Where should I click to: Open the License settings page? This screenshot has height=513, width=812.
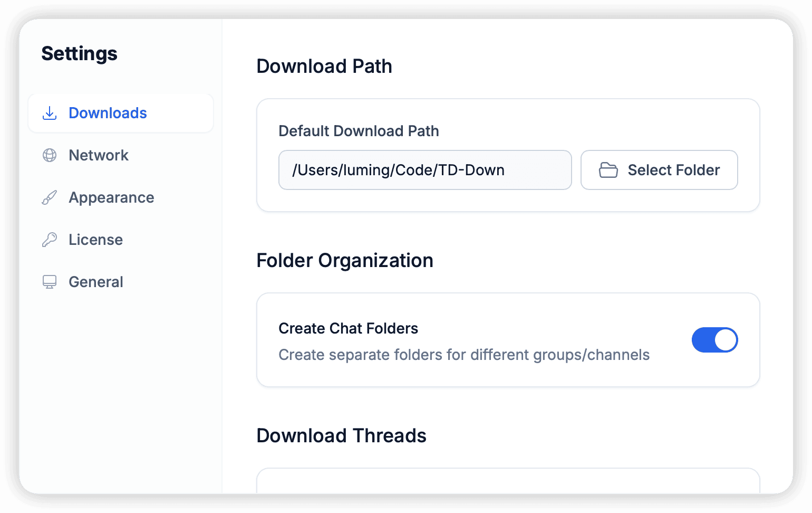tap(95, 240)
